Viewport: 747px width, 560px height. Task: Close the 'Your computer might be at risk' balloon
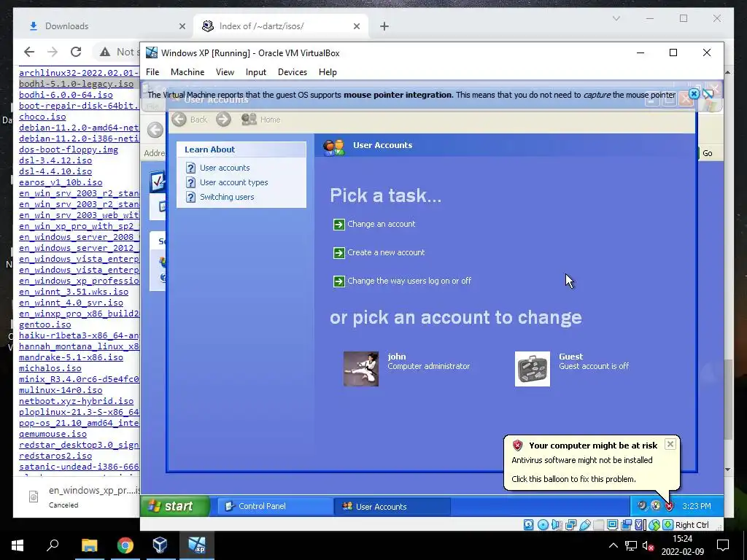coord(670,444)
